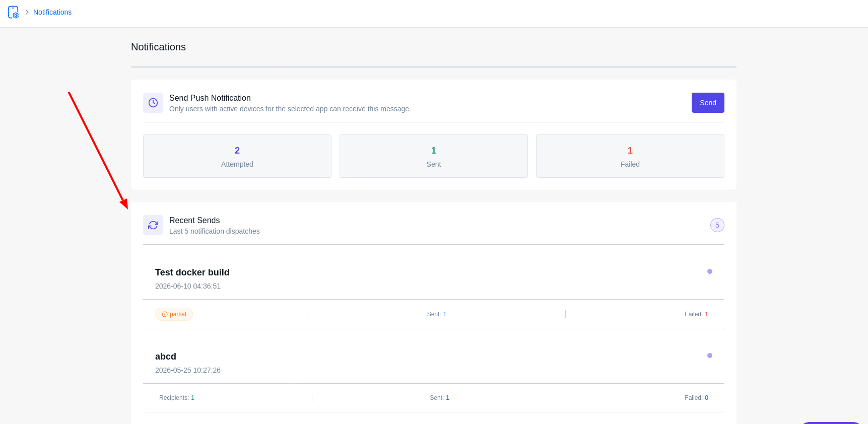Click Last 5 notification dispatches subtitle
This screenshot has width=868, height=424.
[x=215, y=231]
